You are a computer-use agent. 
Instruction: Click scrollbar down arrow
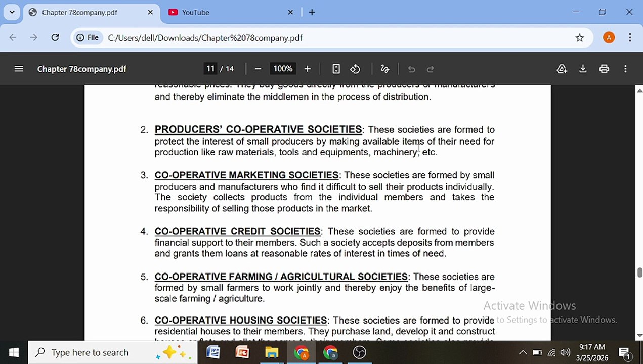pyautogui.click(x=639, y=335)
